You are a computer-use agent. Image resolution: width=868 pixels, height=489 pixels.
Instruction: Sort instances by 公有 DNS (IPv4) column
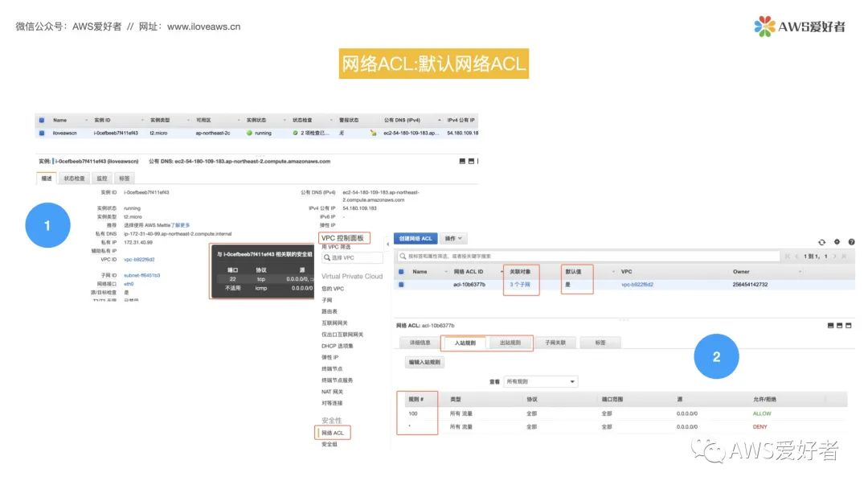click(402, 120)
